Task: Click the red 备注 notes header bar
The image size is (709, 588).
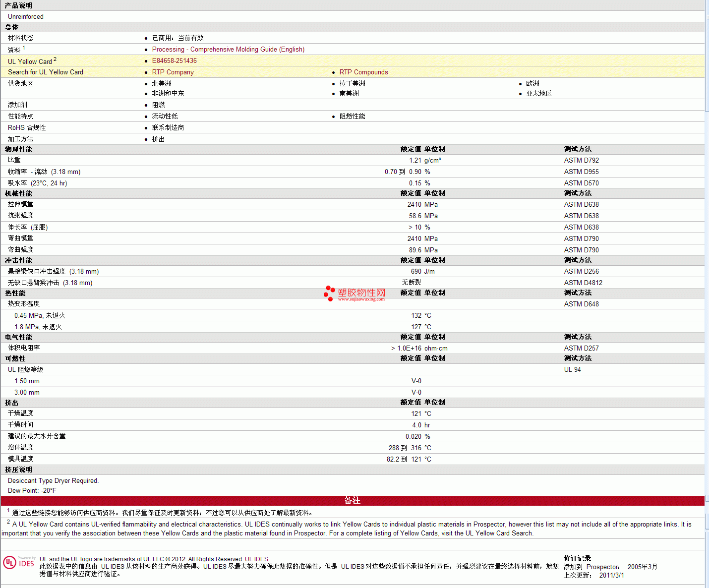Action: [x=352, y=501]
